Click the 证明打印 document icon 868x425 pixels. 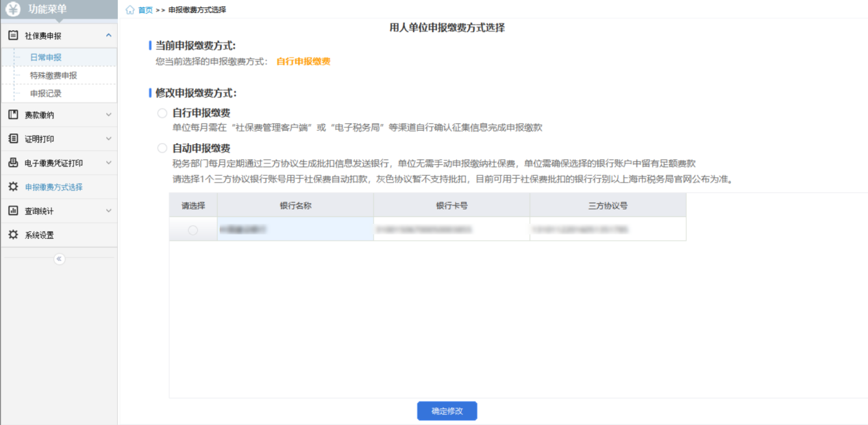pyautogui.click(x=13, y=139)
